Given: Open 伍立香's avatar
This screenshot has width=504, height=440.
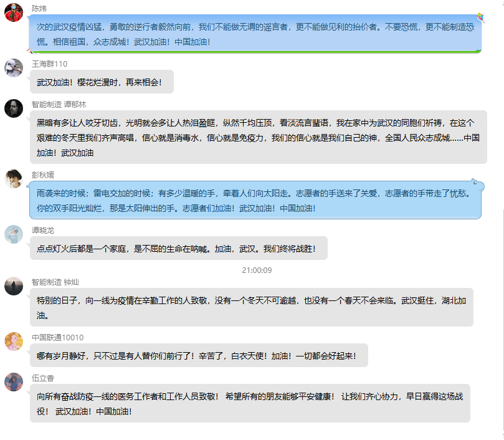Looking at the screenshot, I should [14, 382].
